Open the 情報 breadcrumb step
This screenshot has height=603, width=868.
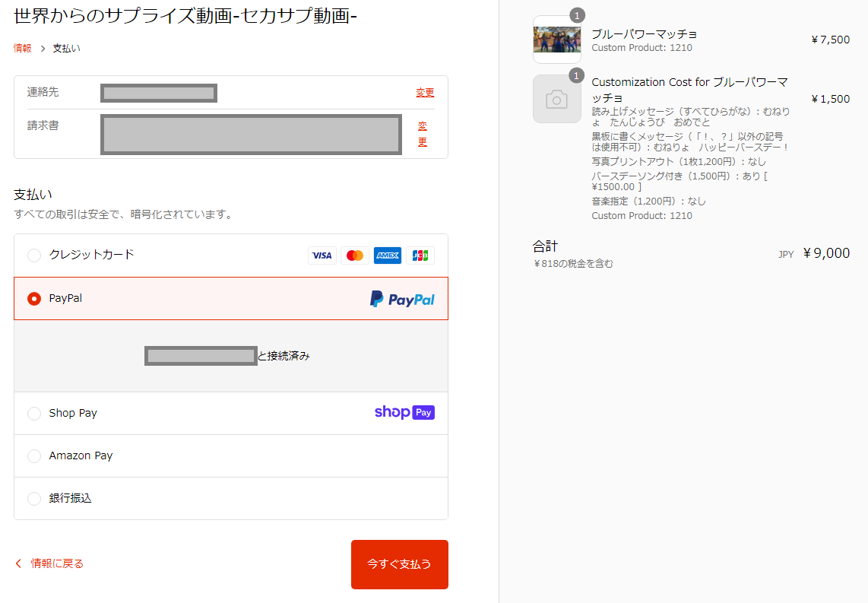click(x=23, y=48)
